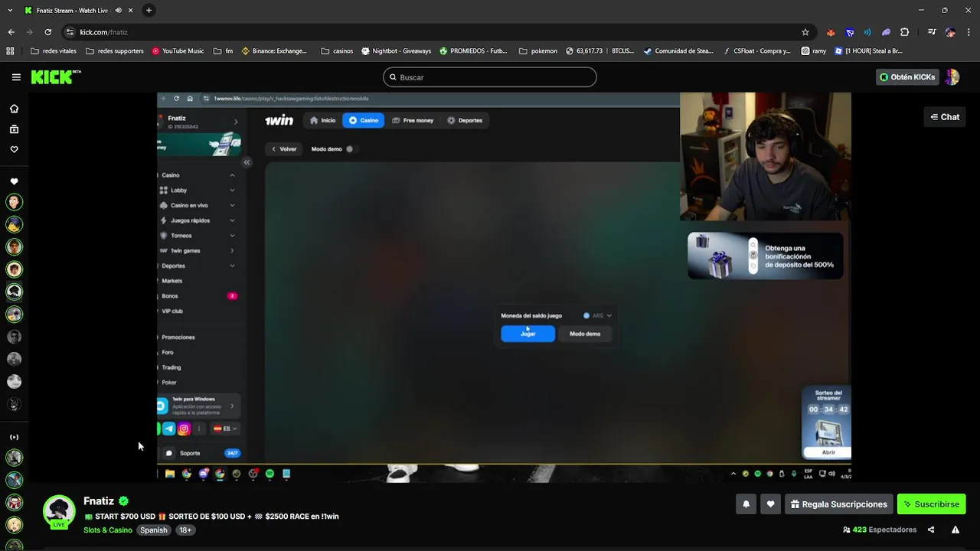
Task: Open ARS currency dropdown
Action: click(597, 315)
